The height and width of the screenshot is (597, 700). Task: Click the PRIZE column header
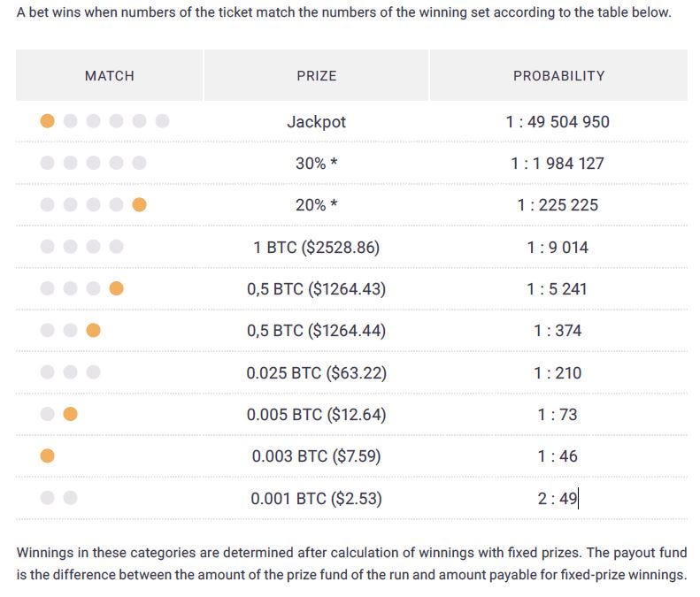coord(317,76)
